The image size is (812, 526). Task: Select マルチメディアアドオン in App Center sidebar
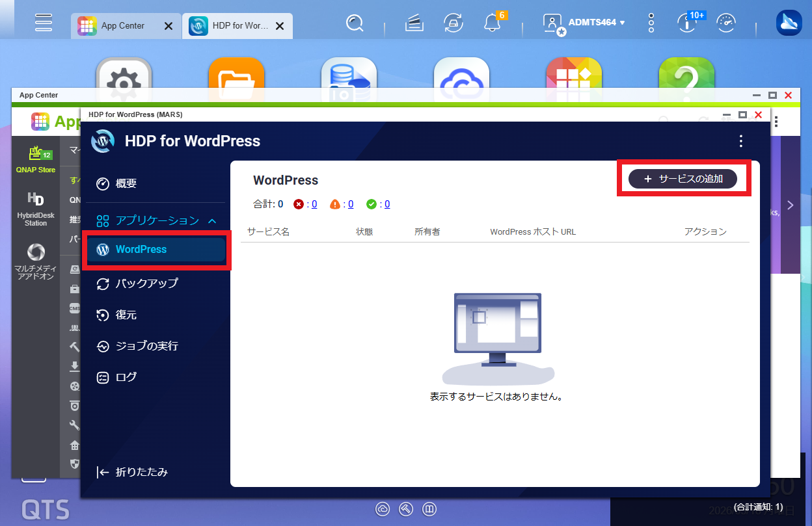pyautogui.click(x=36, y=261)
